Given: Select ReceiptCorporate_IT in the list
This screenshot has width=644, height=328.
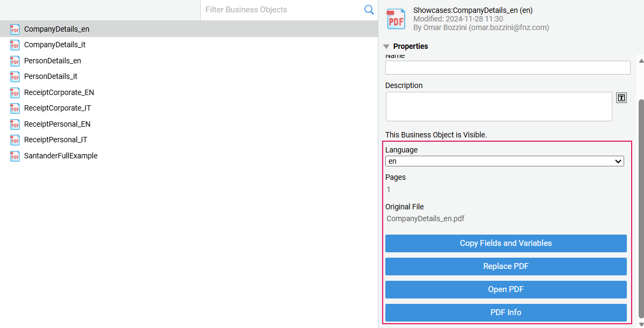Looking at the screenshot, I should [189, 108].
